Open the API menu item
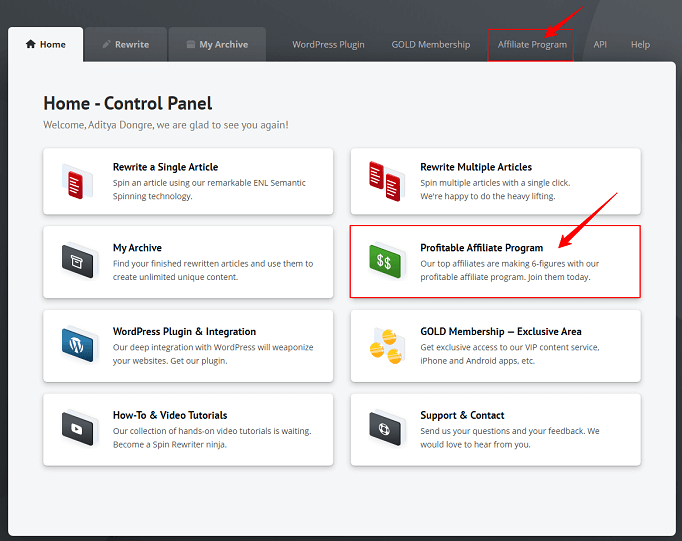682x541 pixels. (x=600, y=44)
